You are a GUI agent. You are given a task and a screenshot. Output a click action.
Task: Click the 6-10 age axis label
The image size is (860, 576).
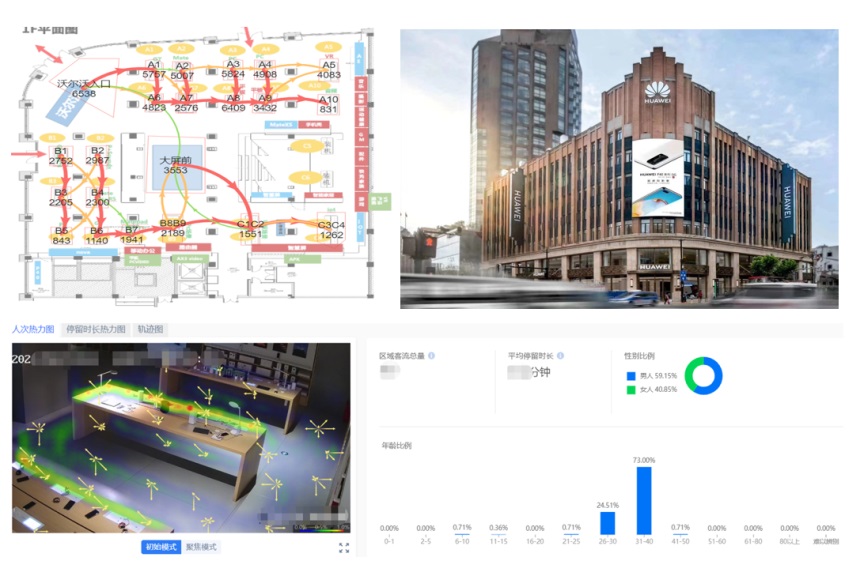(x=462, y=541)
